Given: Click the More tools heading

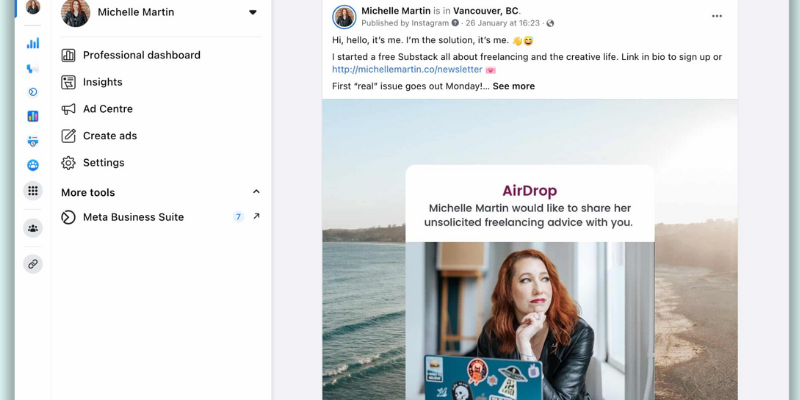Looking at the screenshot, I should 88,192.
